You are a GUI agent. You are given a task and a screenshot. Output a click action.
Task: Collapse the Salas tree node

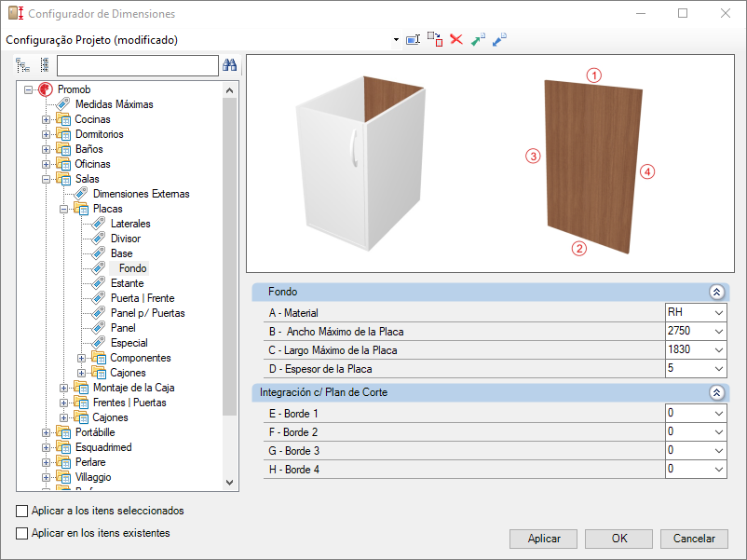(46, 179)
